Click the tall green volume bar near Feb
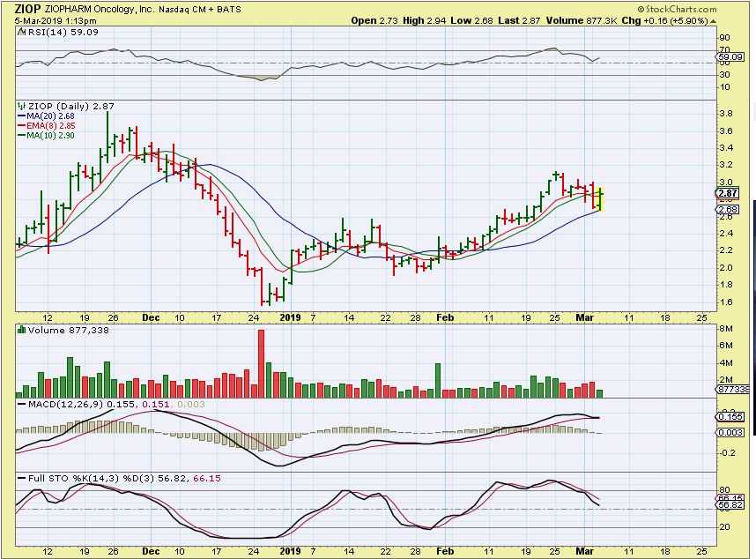 click(438, 380)
